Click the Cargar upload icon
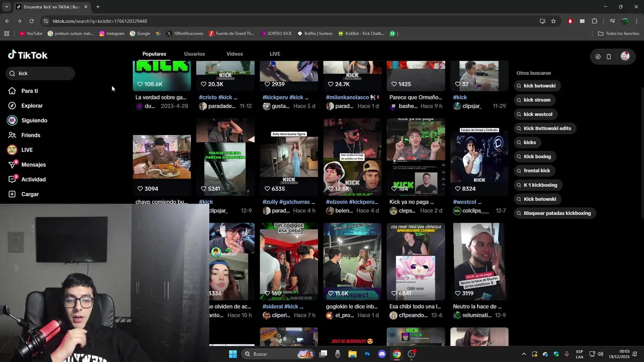The height and width of the screenshot is (362, 644). tap(12, 194)
